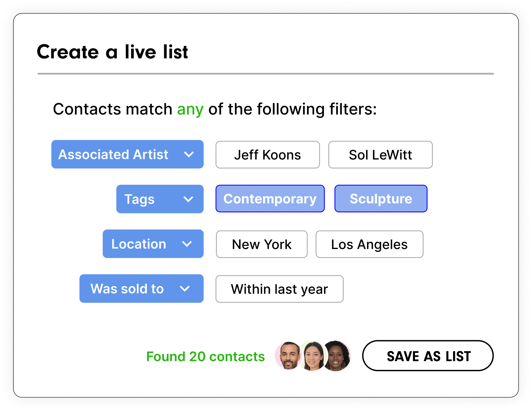The width and height of the screenshot is (532, 411).
Task: Click the Tags chevron arrow
Action: pyautogui.click(x=188, y=199)
